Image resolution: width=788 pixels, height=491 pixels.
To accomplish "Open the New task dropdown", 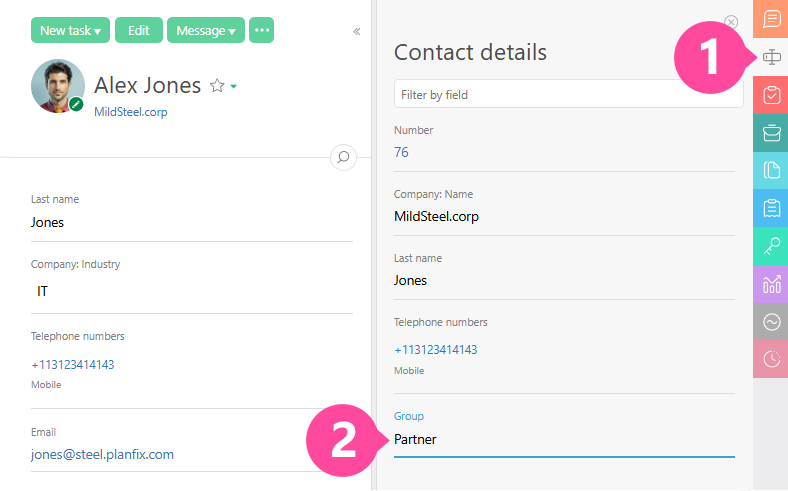I will click(70, 30).
